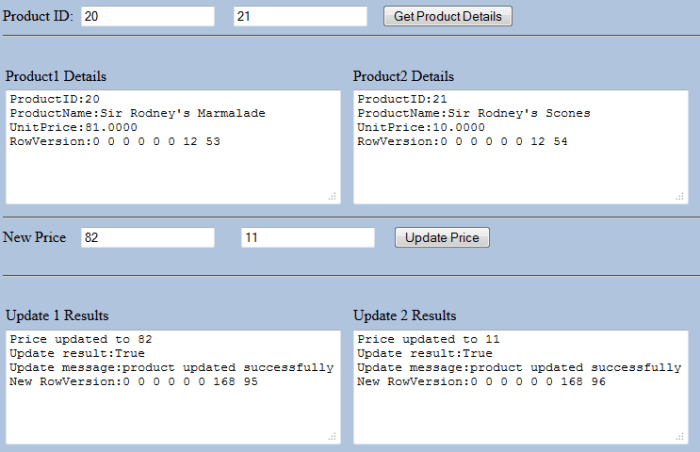This screenshot has height=452, width=700.
Task: Click the first Product ID field containing 20
Action: pyautogui.click(x=147, y=16)
